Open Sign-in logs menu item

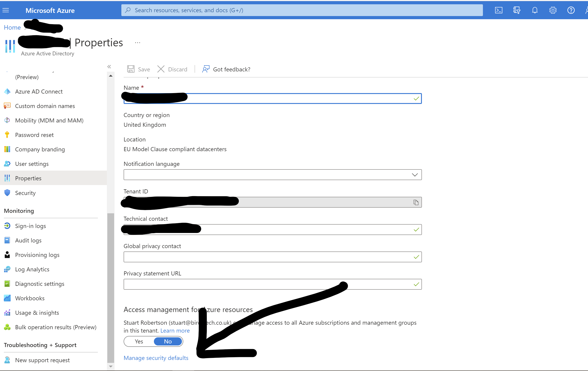pos(31,226)
